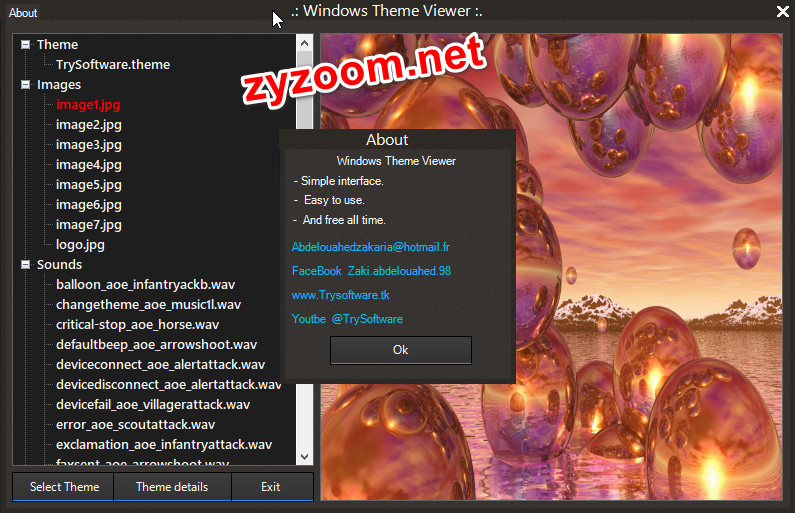The image size is (795, 513).
Task: Select balloon_aoe_infantryackb.wav sound
Action: 146,284
